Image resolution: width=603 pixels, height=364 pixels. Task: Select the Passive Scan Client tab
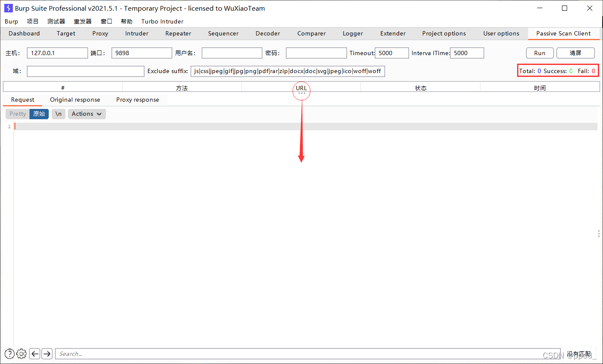point(563,33)
